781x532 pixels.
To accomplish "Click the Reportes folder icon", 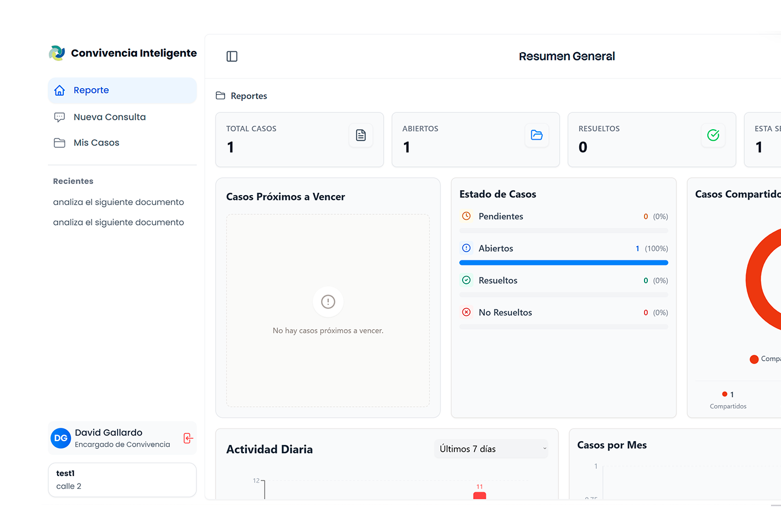I will (x=220, y=96).
